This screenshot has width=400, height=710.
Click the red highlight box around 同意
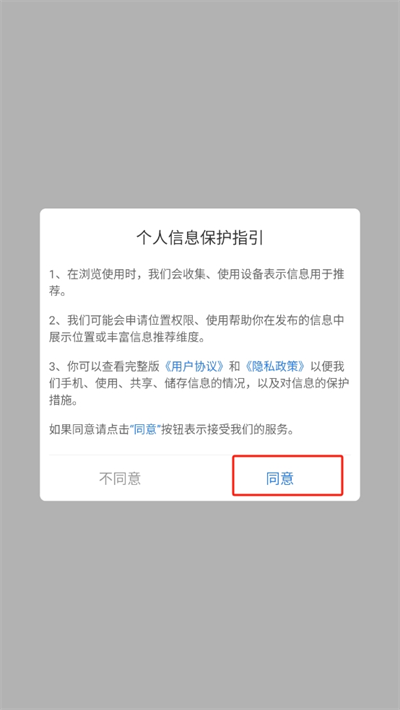coord(288,475)
